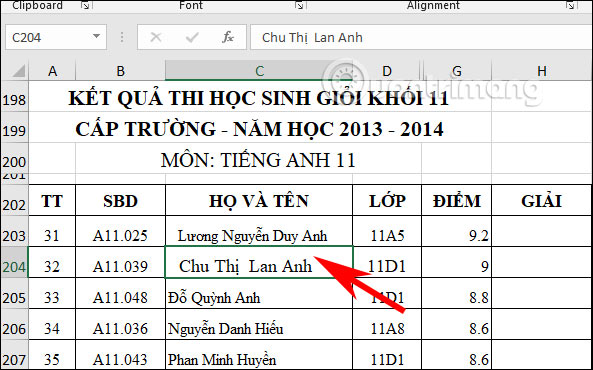Click the Select All corner triangle
Image resolution: width=593 pixels, height=370 pixels.
(18, 71)
